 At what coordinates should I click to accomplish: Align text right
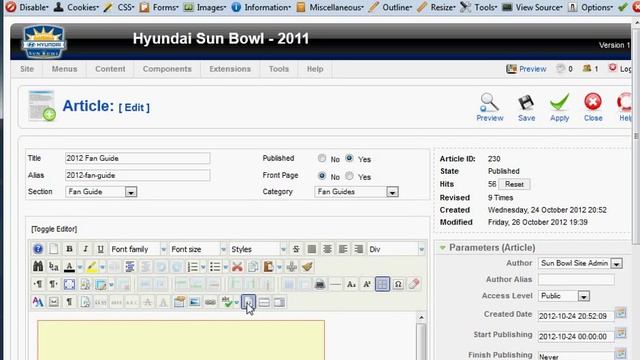[358, 249]
